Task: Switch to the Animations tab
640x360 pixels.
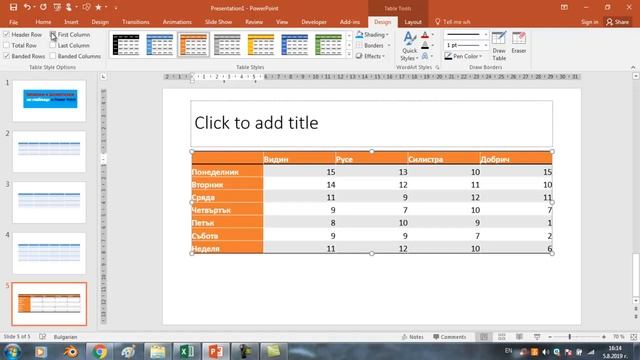Action: click(x=177, y=22)
